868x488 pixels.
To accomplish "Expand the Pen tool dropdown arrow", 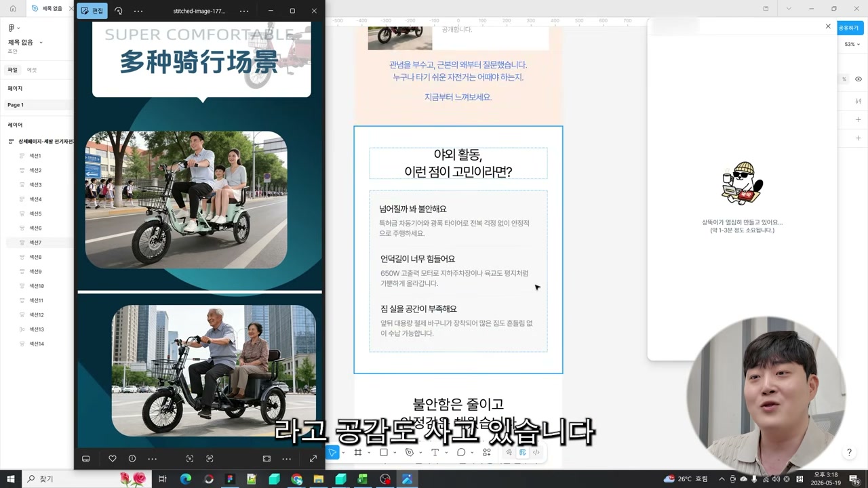I will [420, 453].
